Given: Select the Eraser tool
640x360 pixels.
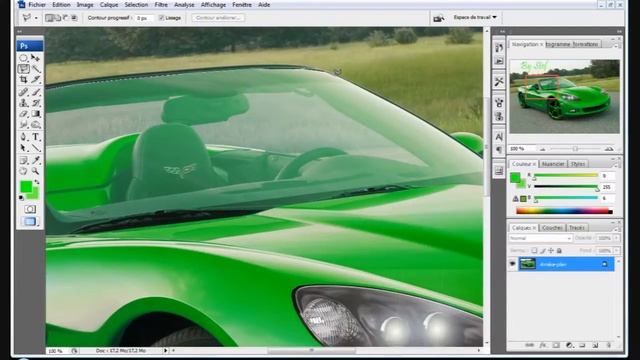Looking at the screenshot, I should click(x=23, y=114).
